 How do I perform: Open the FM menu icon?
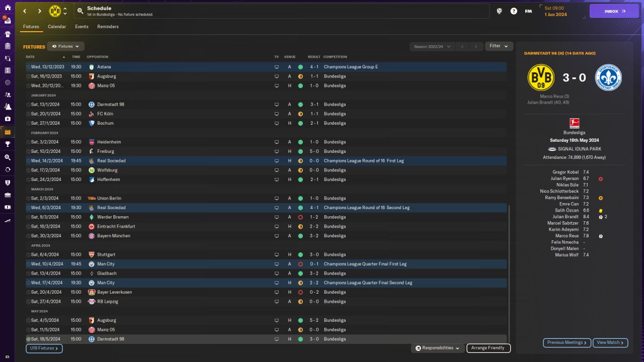[x=528, y=11]
